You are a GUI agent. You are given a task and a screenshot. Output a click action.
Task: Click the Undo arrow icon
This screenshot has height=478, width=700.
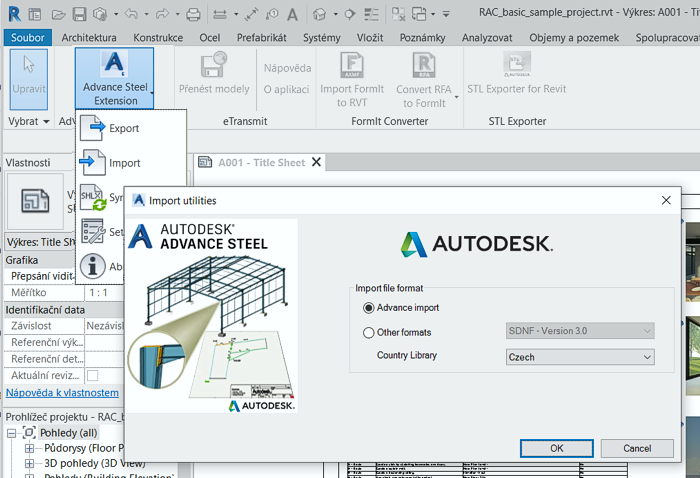(131, 14)
